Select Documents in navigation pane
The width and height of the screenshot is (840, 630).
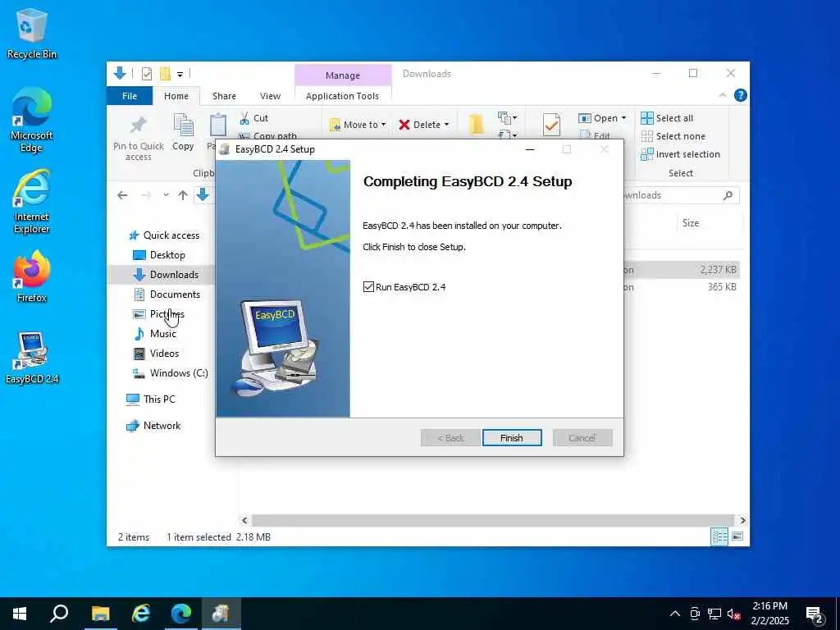coord(167,294)
